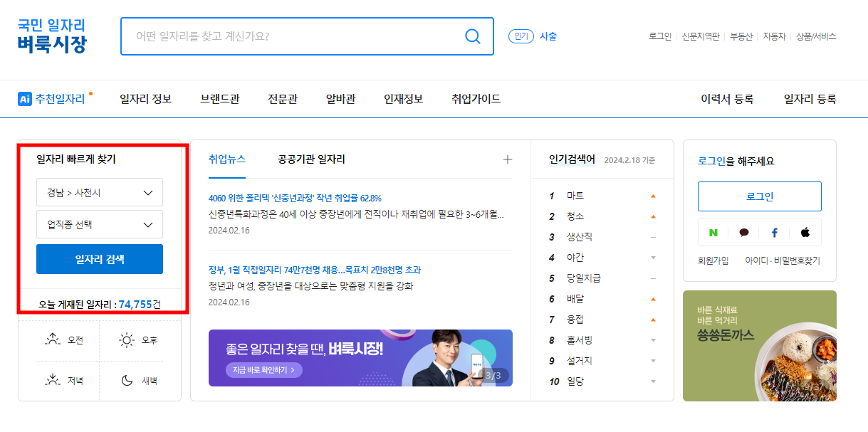Screen dimensions: 868x432
Task: Select popular search term 홀서빙
Action: point(580,340)
